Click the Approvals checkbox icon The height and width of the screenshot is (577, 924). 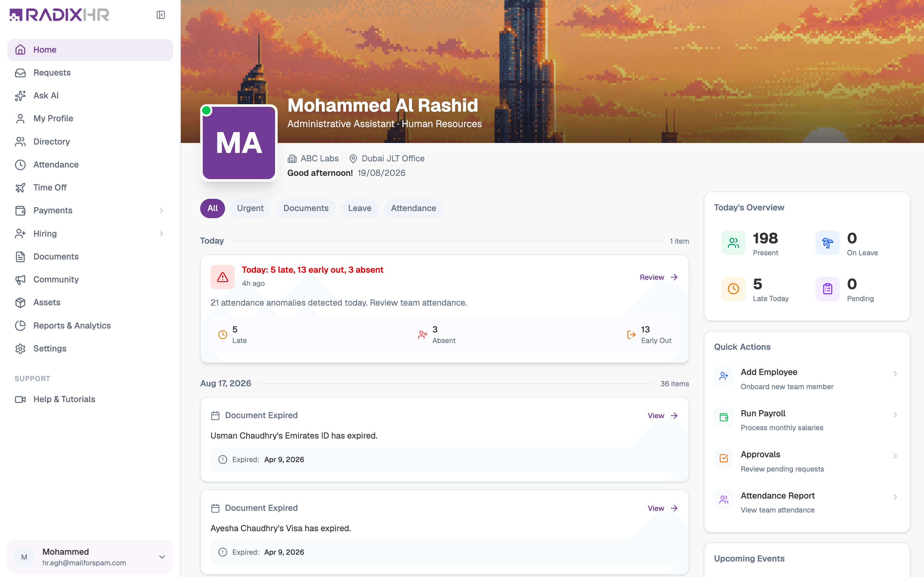click(724, 458)
